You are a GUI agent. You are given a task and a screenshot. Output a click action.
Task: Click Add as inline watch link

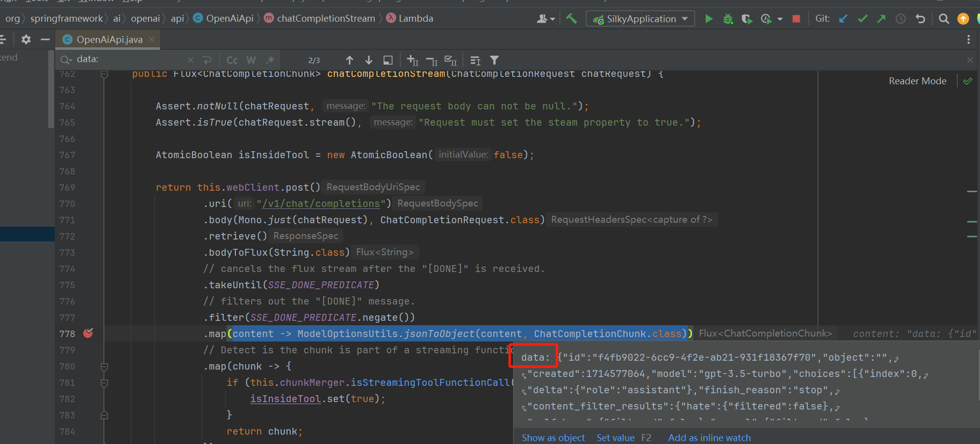tap(709, 438)
